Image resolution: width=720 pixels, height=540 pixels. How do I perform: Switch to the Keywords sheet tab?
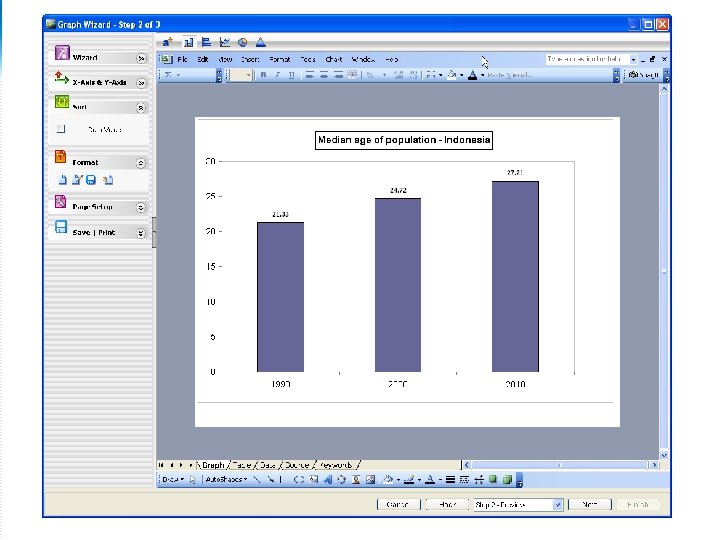(336, 465)
